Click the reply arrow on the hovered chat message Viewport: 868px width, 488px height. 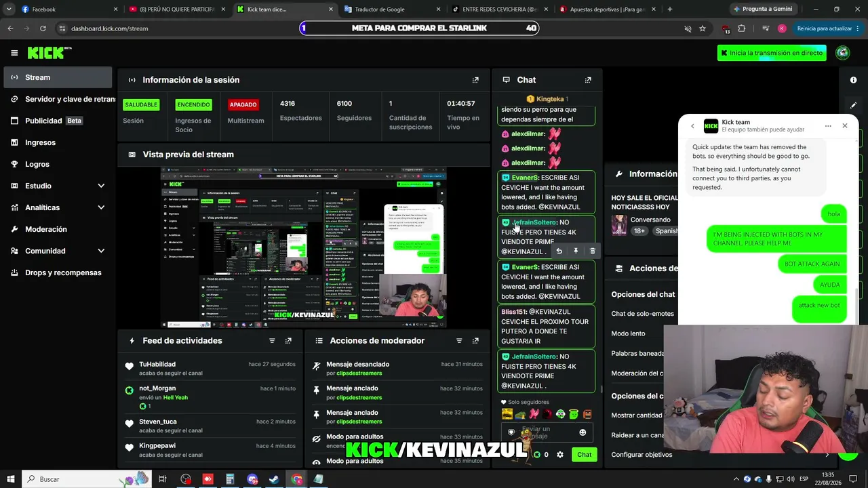559,251
